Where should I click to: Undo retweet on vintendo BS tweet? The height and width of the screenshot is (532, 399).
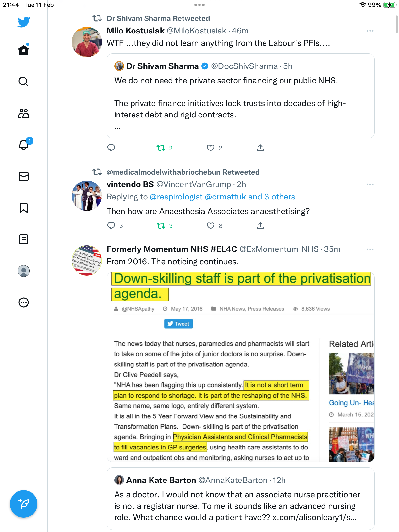click(161, 226)
